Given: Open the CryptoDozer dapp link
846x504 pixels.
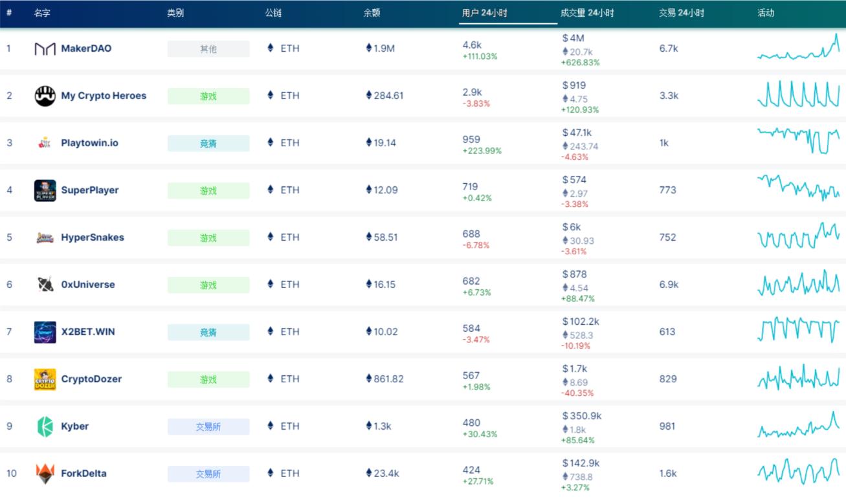Looking at the screenshot, I should click(91, 379).
